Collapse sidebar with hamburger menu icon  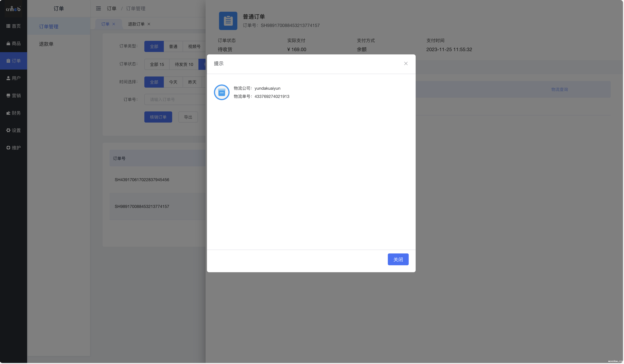[x=98, y=9]
